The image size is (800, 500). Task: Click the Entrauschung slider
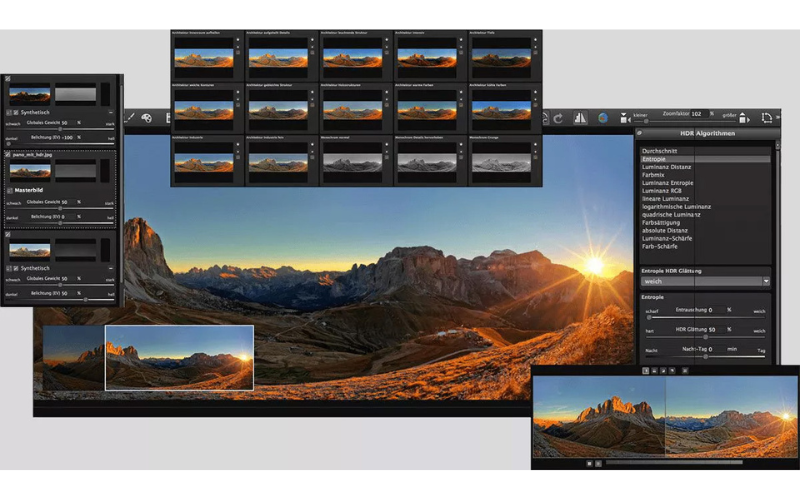click(x=706, y=317)
